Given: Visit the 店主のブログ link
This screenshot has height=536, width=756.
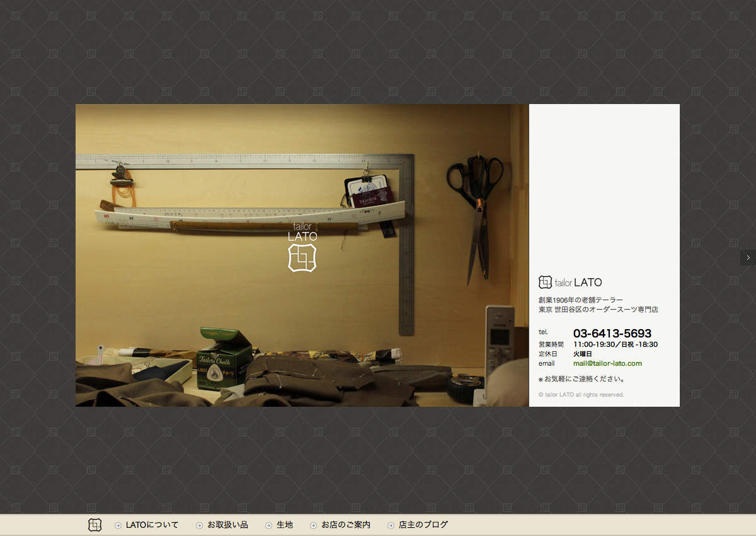Looking at the screenshot, I should (423, 525).
